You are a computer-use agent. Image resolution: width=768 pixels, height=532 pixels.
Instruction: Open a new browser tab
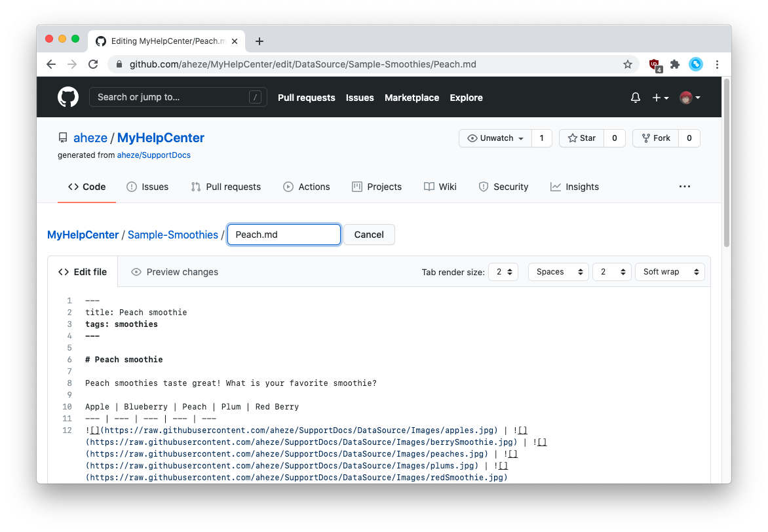[259, 41]
